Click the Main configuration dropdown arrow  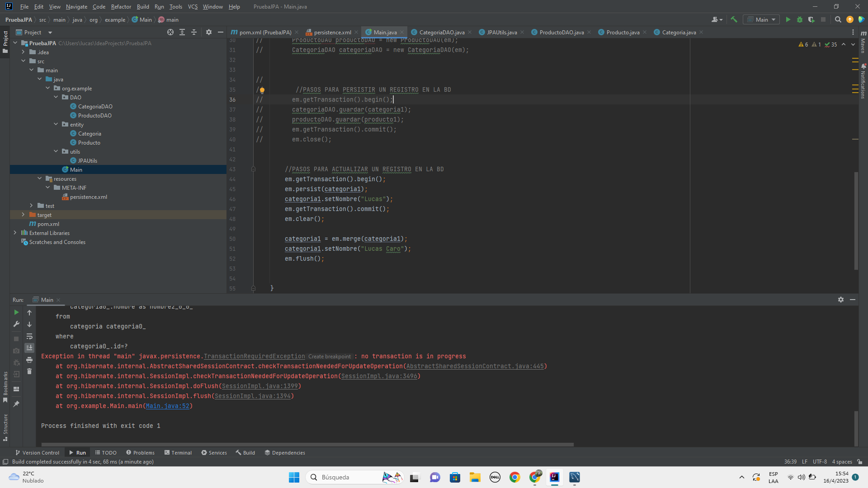tap(773, 20)
